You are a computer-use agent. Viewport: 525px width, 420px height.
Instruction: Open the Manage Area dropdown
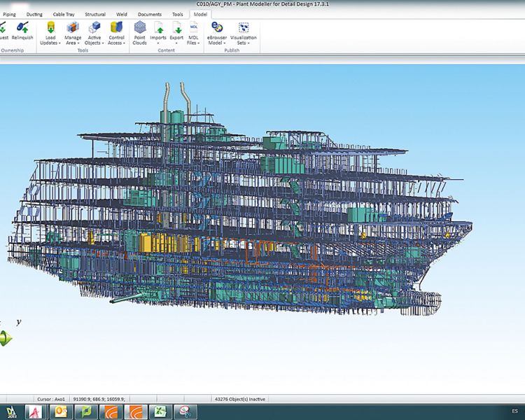pos(73,34)
